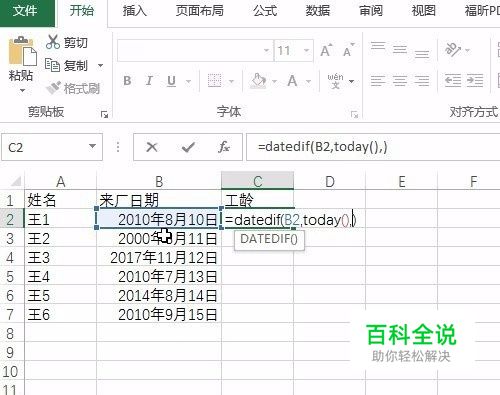
Task: Expand the Copy options arrow
Action: (x=100, y=65)
